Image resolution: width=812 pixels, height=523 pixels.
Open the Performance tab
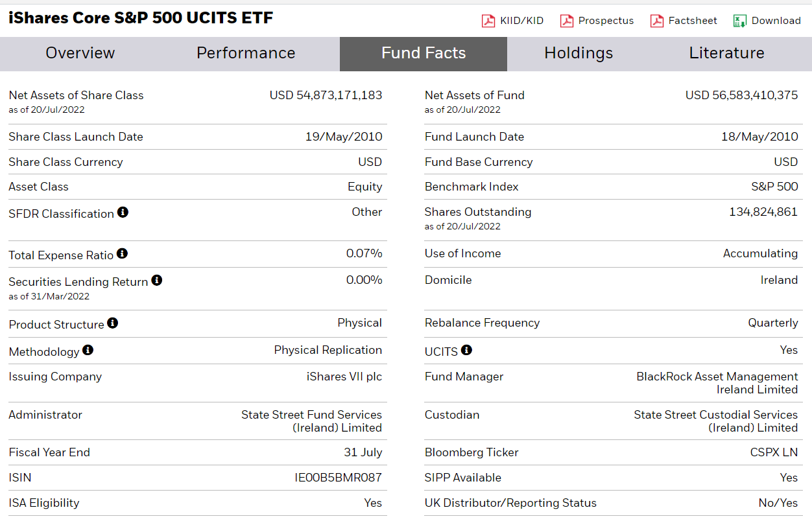245,54
